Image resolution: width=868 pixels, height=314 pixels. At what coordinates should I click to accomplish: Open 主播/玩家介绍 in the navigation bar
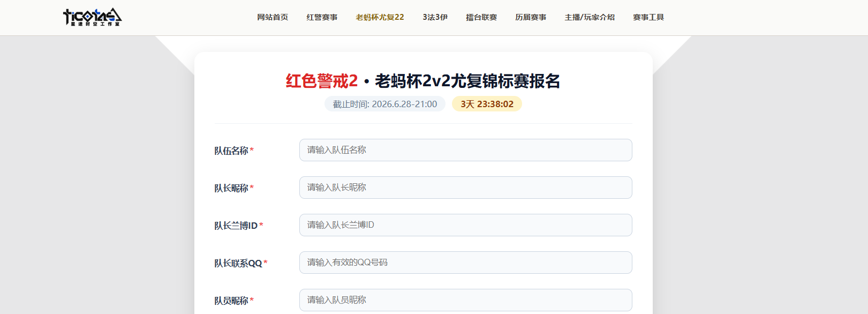coord(590,17)
